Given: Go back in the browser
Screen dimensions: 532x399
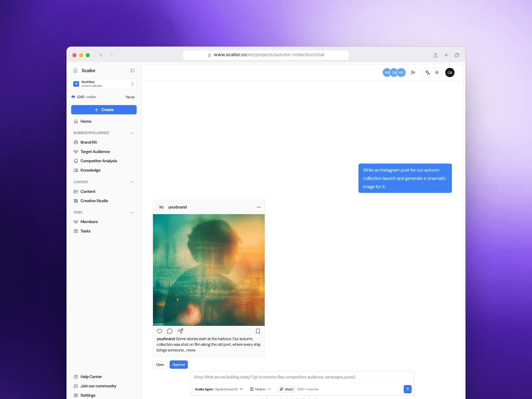Looking at the screenshot, I should (101, 55).
